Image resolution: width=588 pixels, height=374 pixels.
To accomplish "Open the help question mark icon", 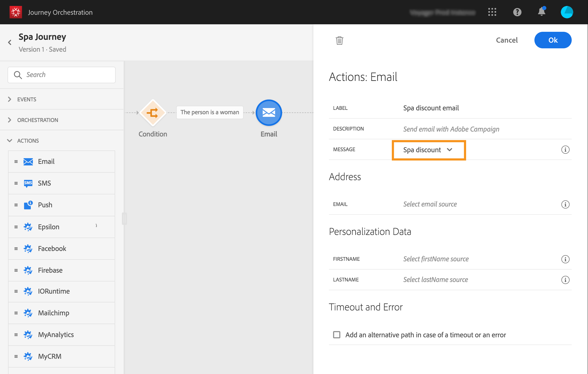I will tap(517, 12).
